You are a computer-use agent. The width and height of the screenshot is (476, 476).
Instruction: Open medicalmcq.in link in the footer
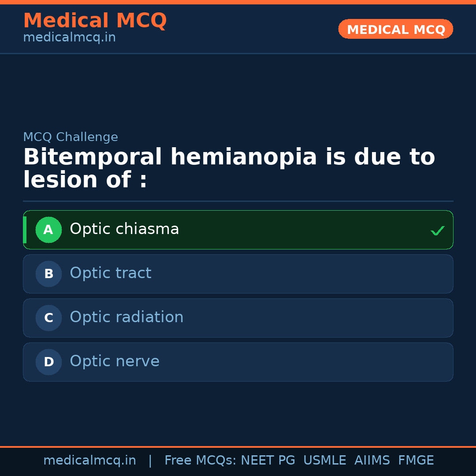pos(89,461)
